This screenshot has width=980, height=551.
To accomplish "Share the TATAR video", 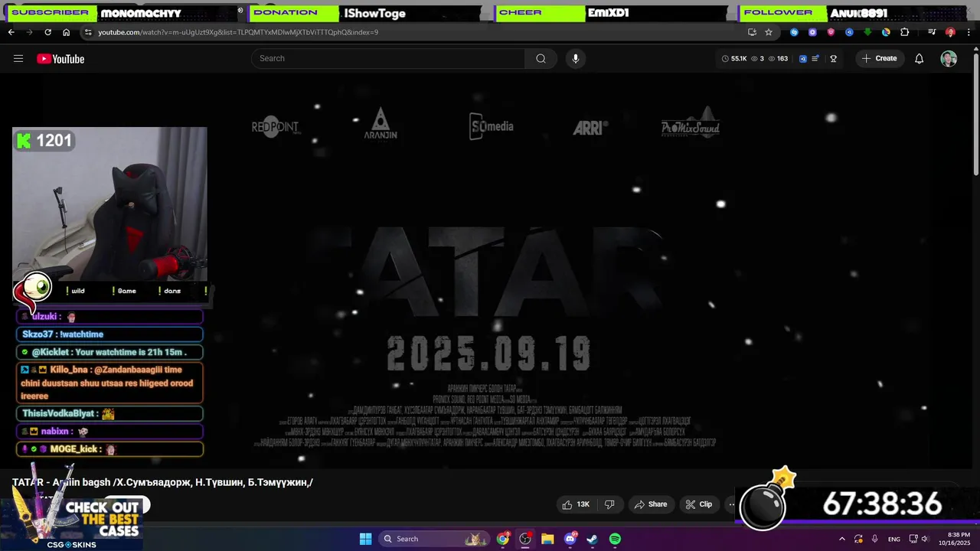I will coord(650,504).
